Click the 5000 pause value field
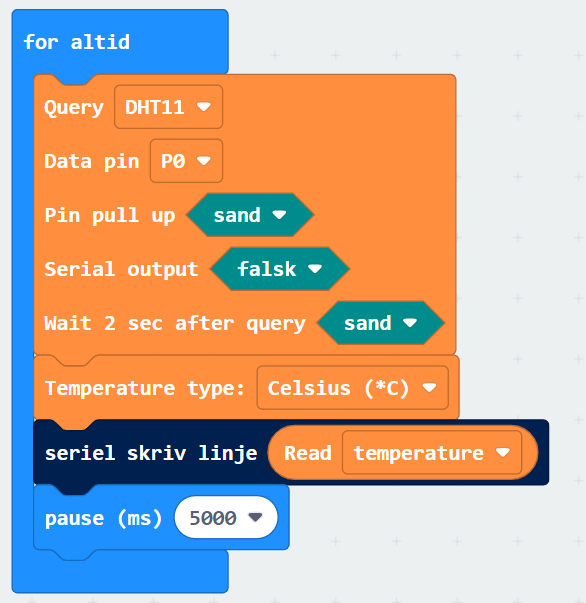586x603 pixels. coord(226,518)
